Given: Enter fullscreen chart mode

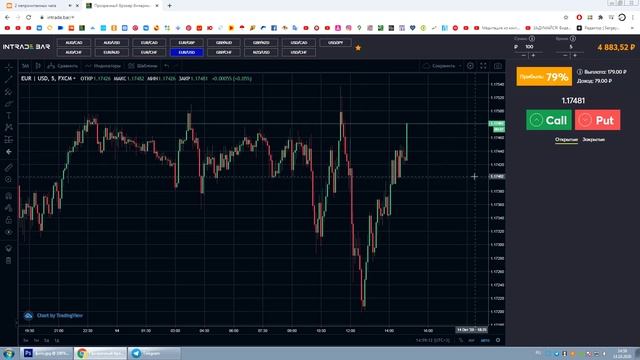Looking at the screenshot, I should [483, 66].
